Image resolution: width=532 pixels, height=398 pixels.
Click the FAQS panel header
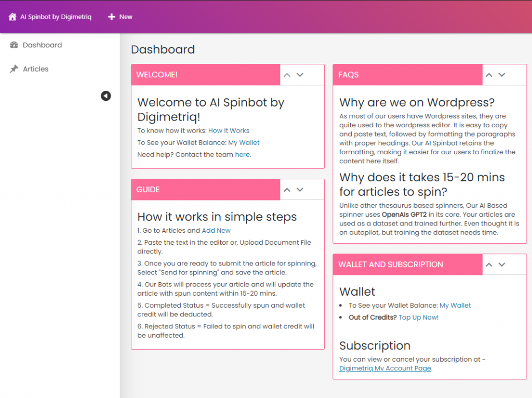coord(407,75)
